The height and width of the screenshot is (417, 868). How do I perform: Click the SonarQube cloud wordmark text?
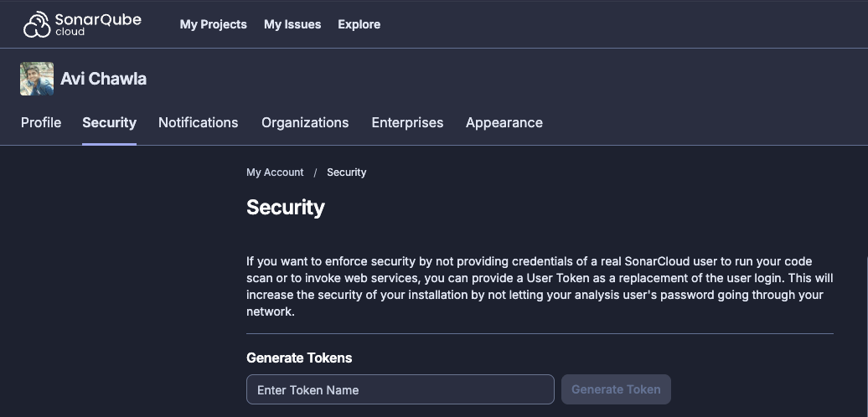tap(98, 23)
